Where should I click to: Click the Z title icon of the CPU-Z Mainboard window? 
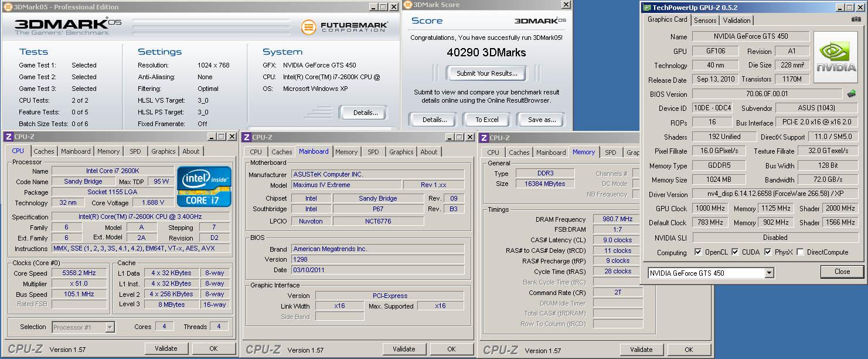click(246, 137)
